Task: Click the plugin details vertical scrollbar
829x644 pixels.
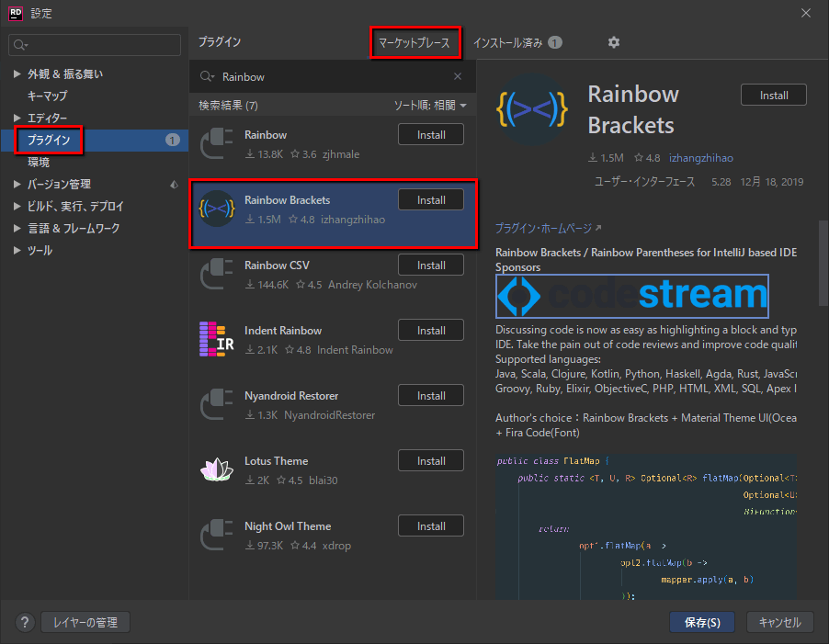Action: tap(823, 263)
